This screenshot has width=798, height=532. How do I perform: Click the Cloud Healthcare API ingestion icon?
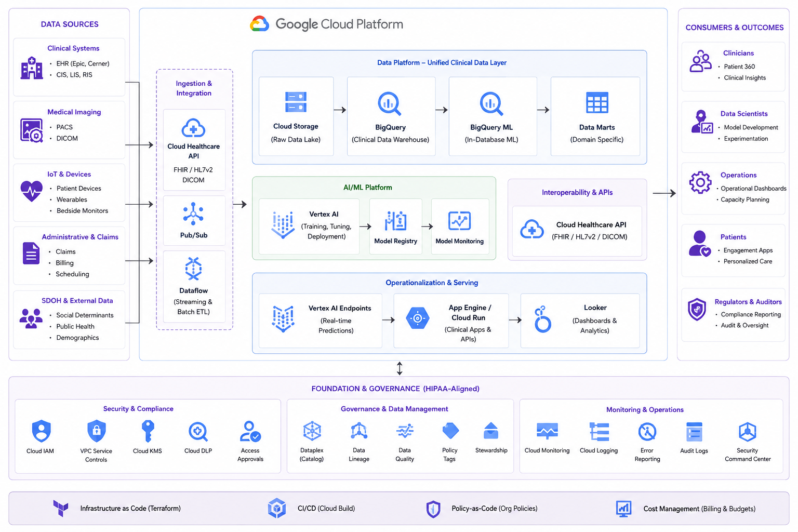[x=193, y=128]
